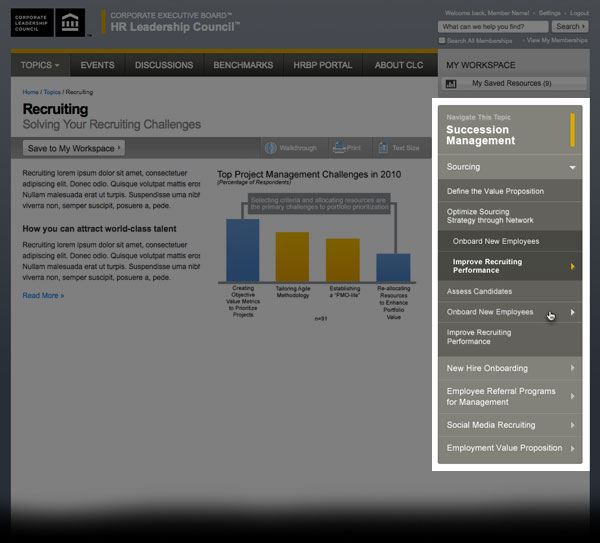The height and width of the screenshot is (543, 600).
Task: Click the Walkthrough globe icon
Action: point(271,148)
